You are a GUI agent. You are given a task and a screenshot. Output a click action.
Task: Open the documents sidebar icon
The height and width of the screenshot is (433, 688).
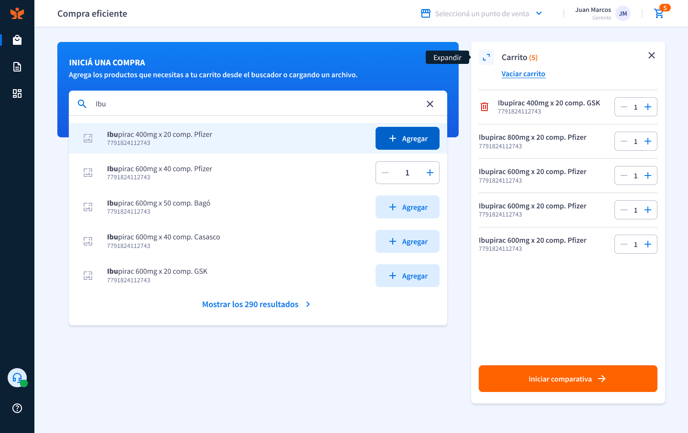point(17,67)
